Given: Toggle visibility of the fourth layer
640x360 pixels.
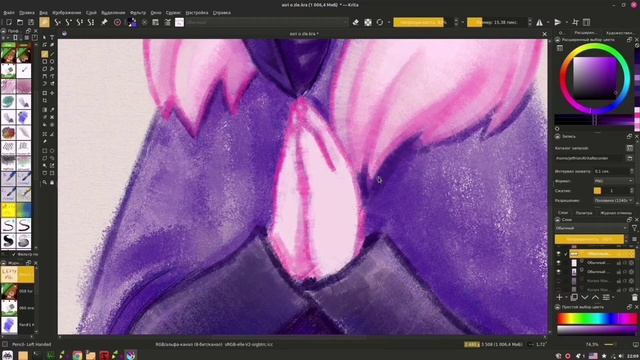Looking at the screenshot, I should pos(558,281).
